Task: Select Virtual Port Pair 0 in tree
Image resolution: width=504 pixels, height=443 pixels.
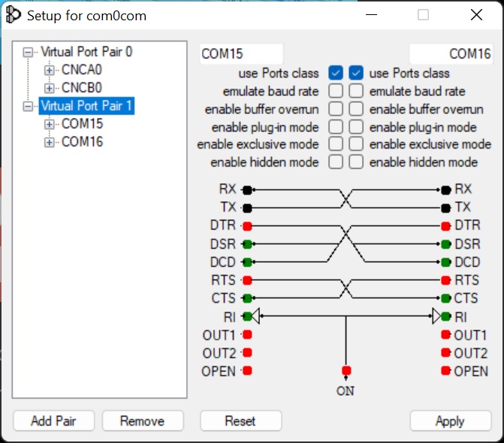Action: click(87, 52)
